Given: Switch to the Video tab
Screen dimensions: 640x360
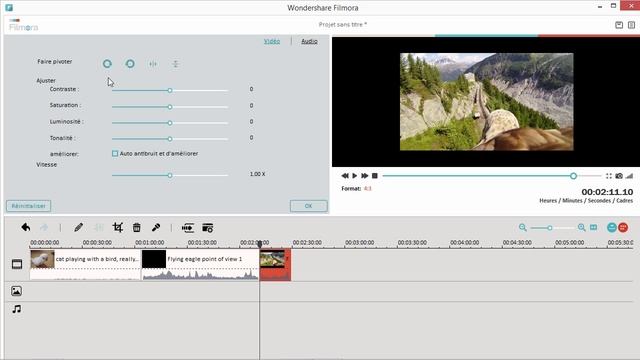Looking at the screenshot, I should click(x=272, y=41).
